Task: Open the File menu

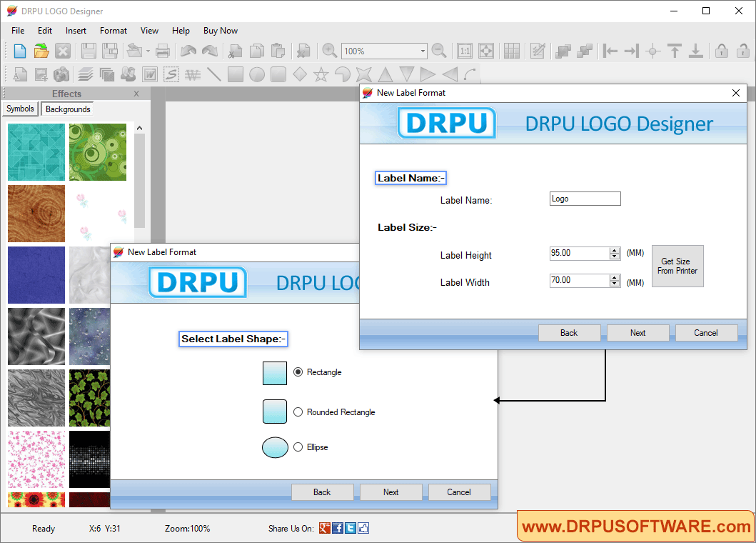Action: coord(18,31)
